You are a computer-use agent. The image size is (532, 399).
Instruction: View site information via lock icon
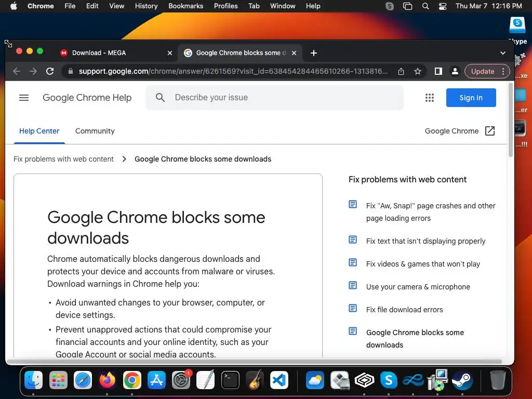pyautogui.click(x=71, y=71)
